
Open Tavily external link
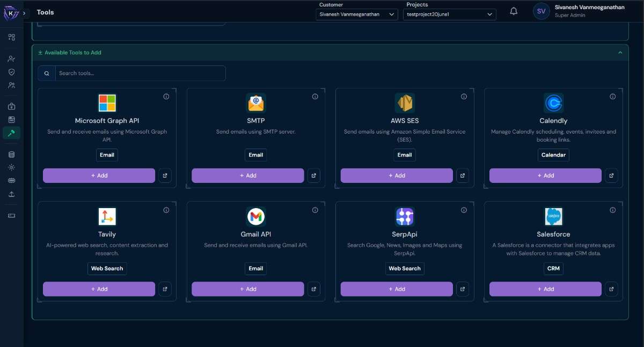tap(165, 289)
